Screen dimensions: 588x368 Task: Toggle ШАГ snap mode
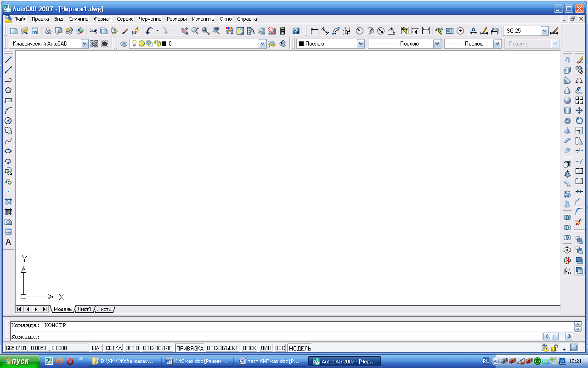(97, 348)
